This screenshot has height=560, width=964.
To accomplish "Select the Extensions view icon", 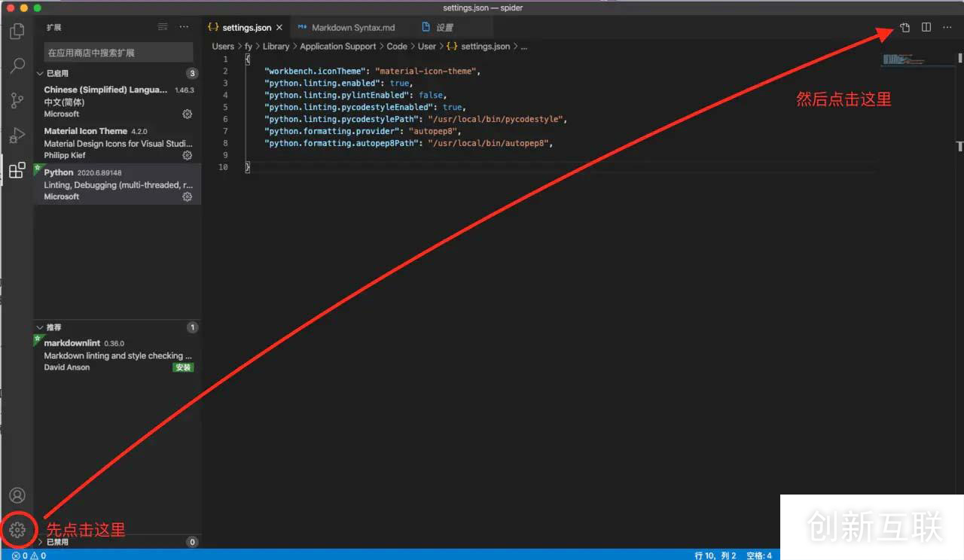I will point(17,170).
